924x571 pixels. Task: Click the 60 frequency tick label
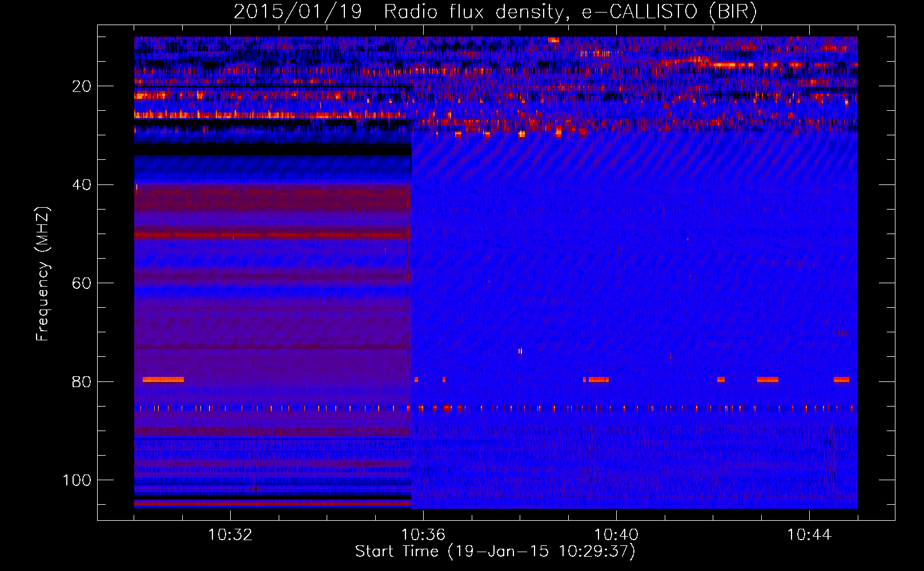[x=82, y=283]
